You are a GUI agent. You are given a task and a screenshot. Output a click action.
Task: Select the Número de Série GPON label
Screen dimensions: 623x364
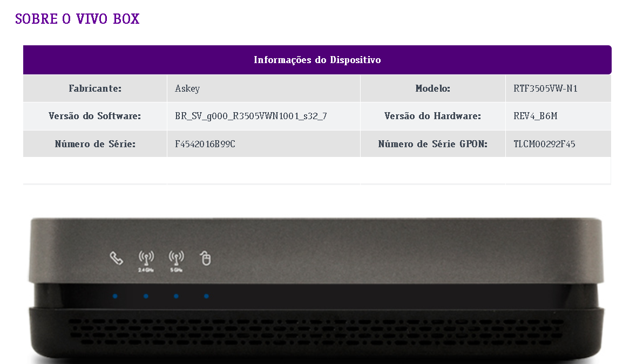point(432,143)
